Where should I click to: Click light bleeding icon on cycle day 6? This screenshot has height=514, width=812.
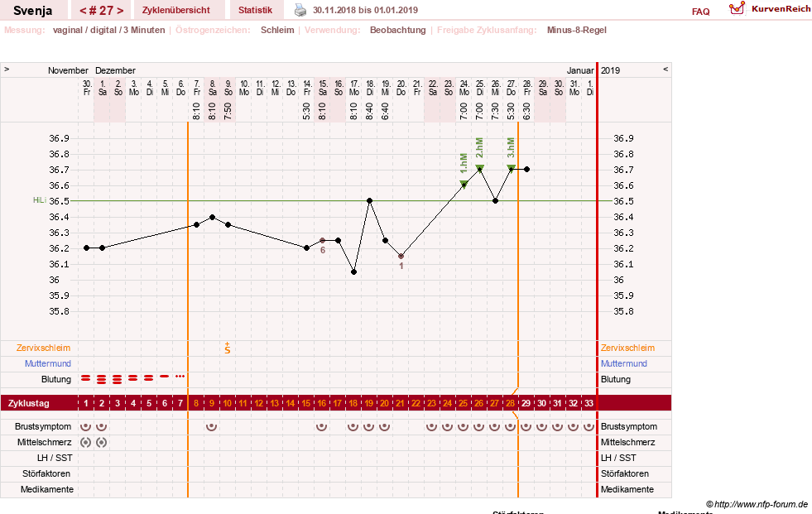164,377
